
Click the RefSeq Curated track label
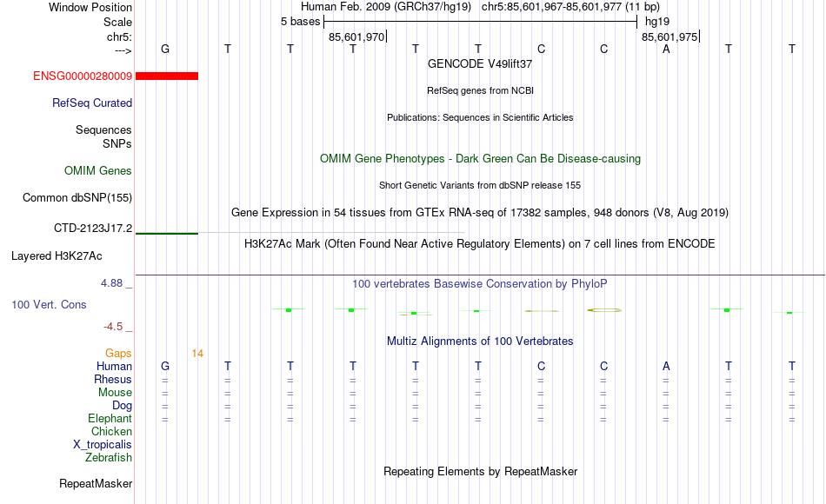[92, 103]
